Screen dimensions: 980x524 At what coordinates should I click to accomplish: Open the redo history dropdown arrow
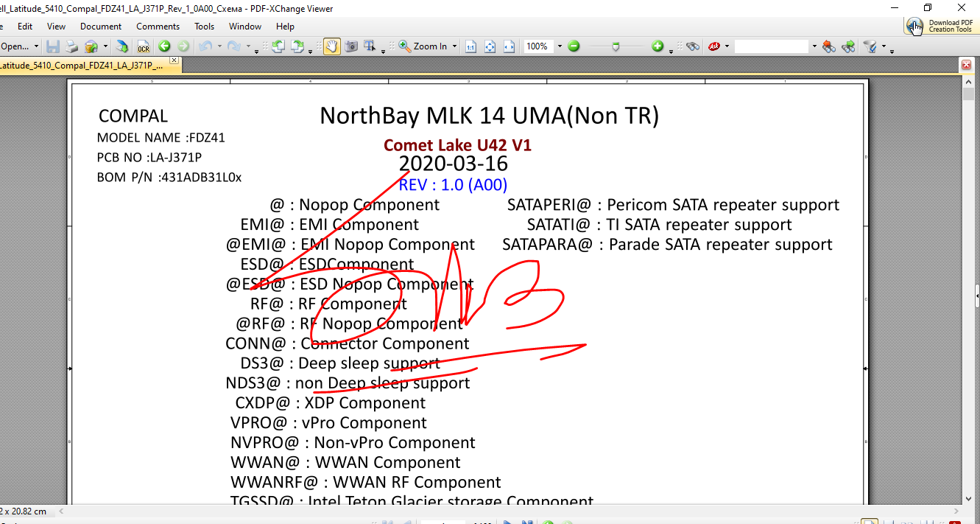tap(248, 46)
